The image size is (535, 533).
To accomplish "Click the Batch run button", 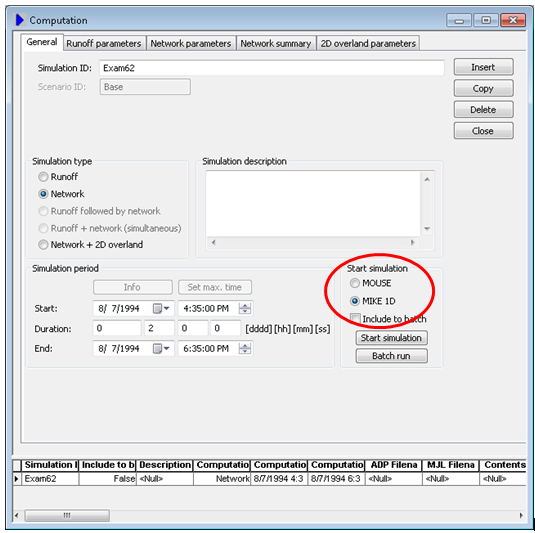I will tap(391, 356).
